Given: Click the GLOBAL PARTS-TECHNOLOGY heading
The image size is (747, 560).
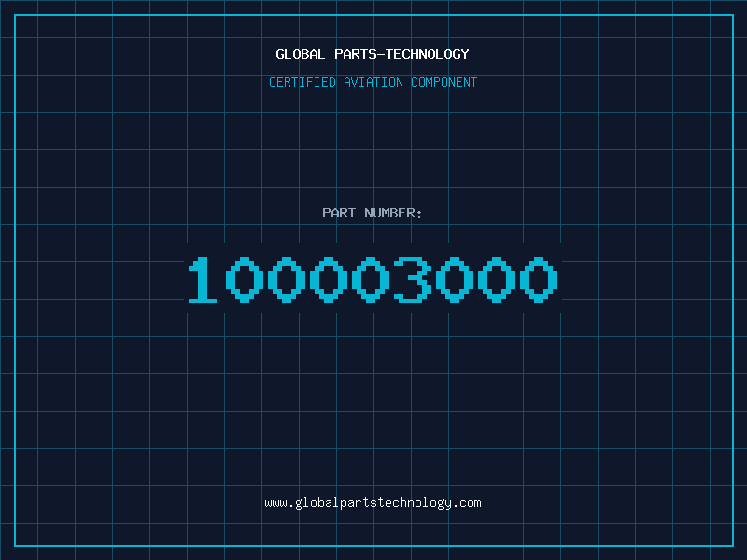Looking at the screenshot, I should click(x=373, y=54).
